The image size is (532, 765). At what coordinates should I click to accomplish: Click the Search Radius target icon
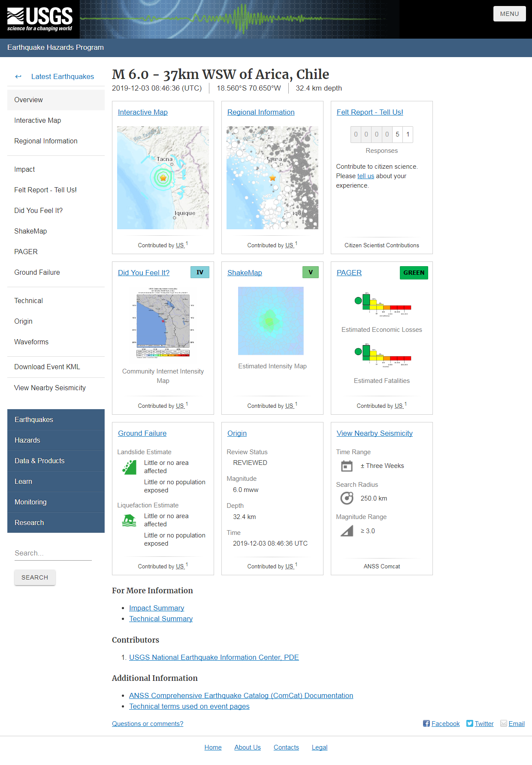pos(347,498)
